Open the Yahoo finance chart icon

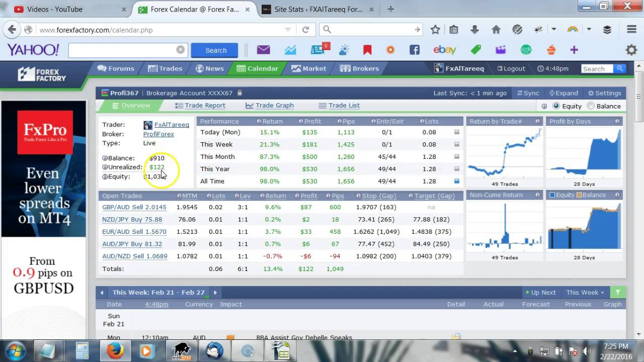(x=290, y=50)
